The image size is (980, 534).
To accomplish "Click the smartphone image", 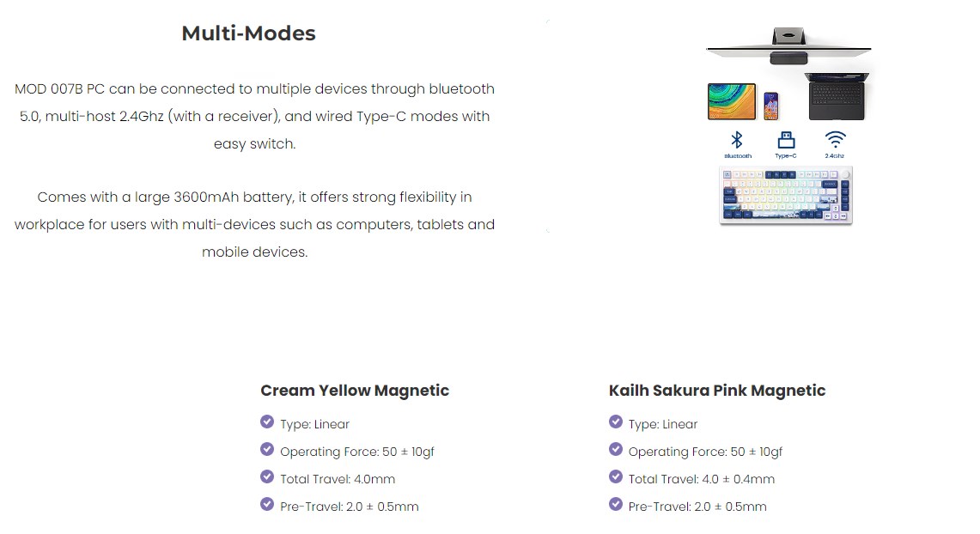I will [x=771, y=106].
